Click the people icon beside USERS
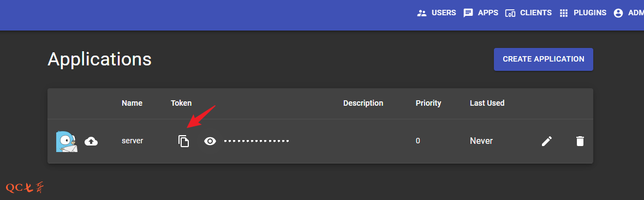Image resolution: width=644 pixels, height=200 pixels. point(422,13)
